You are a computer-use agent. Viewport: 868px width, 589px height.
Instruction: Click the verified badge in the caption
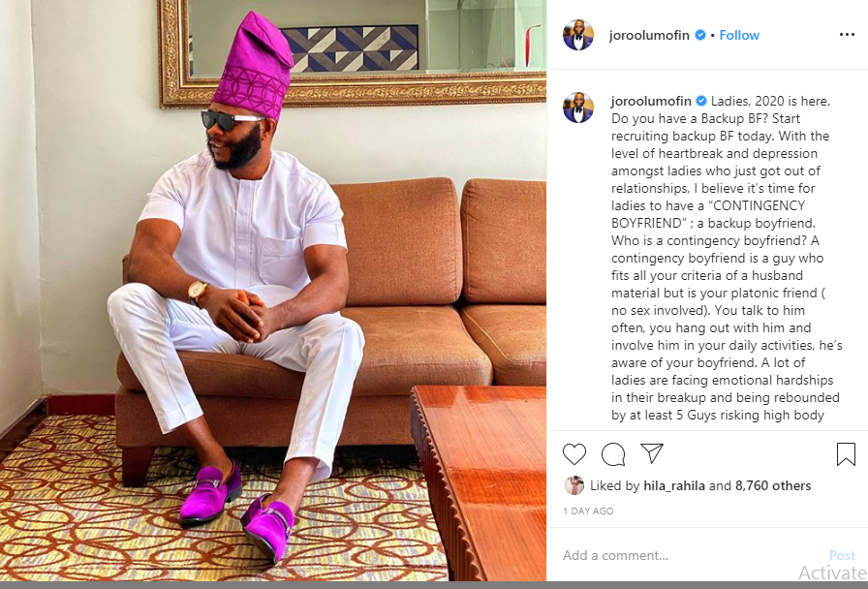pos(701,101)
